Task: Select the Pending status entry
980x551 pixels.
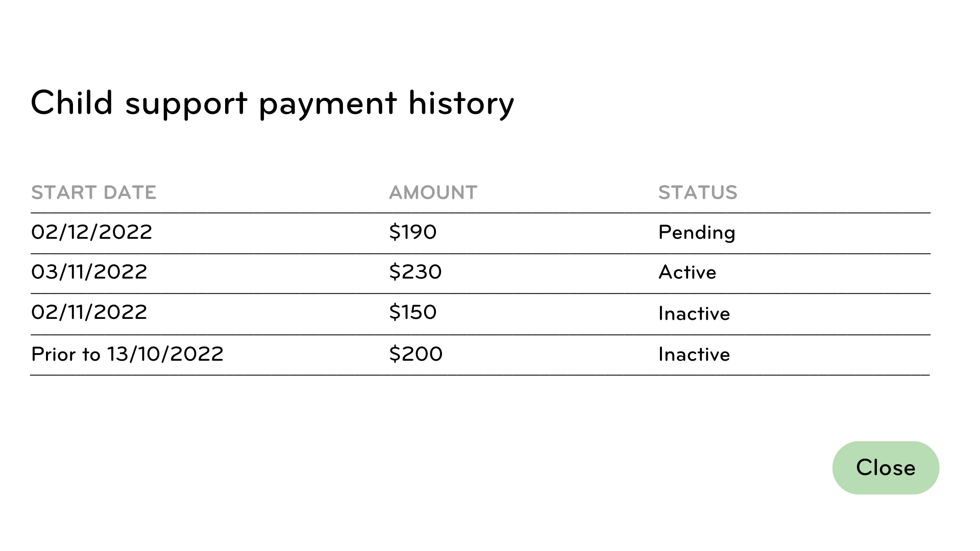Action: (697, 232)
